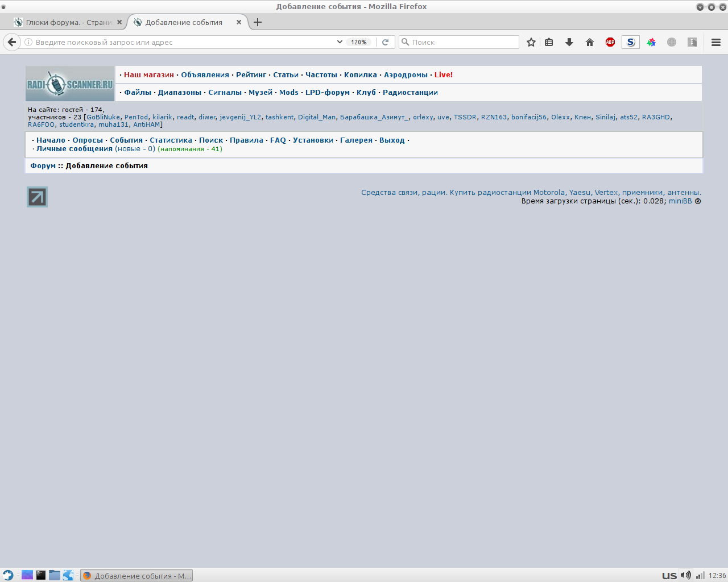Click the Статистика forum menu item
The height and width of the screenshot is (582, 728).
point(171,140)
